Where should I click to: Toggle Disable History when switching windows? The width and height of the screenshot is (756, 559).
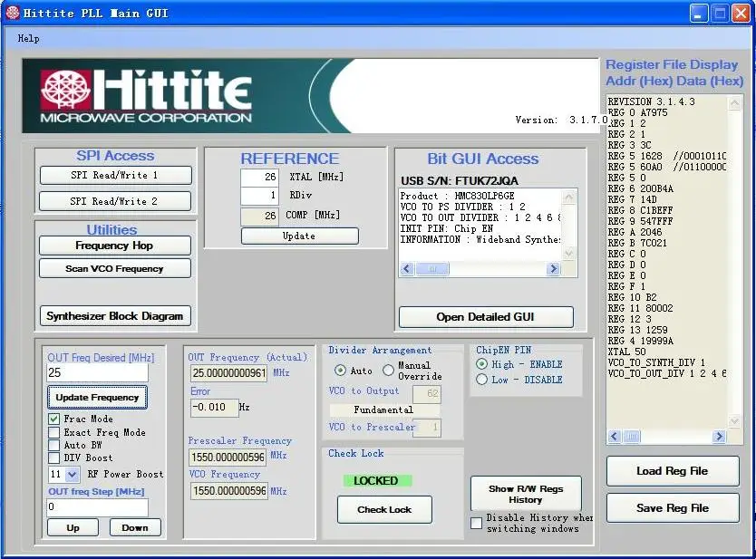477,523
